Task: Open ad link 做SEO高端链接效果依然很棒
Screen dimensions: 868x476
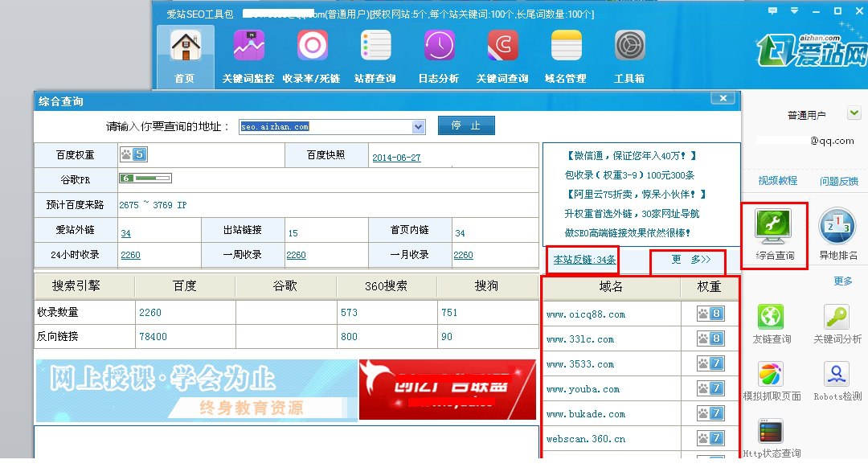Action: click(x=627, y=233)
